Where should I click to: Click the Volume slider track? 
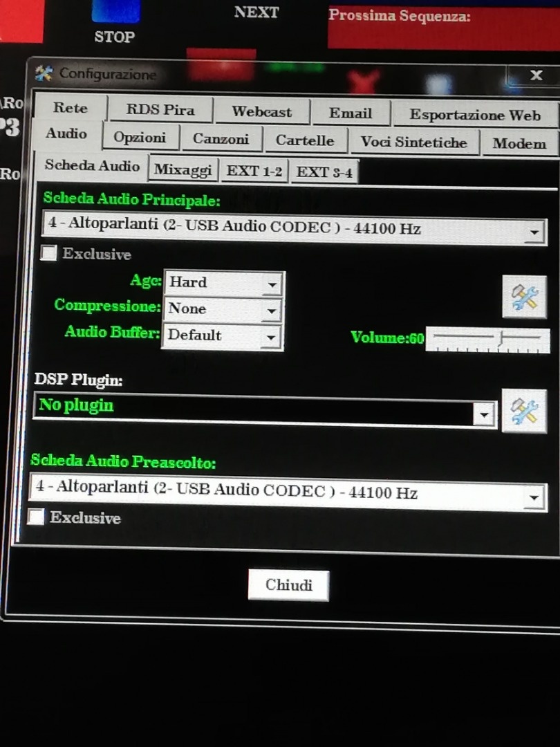click(x=484, y=338)
